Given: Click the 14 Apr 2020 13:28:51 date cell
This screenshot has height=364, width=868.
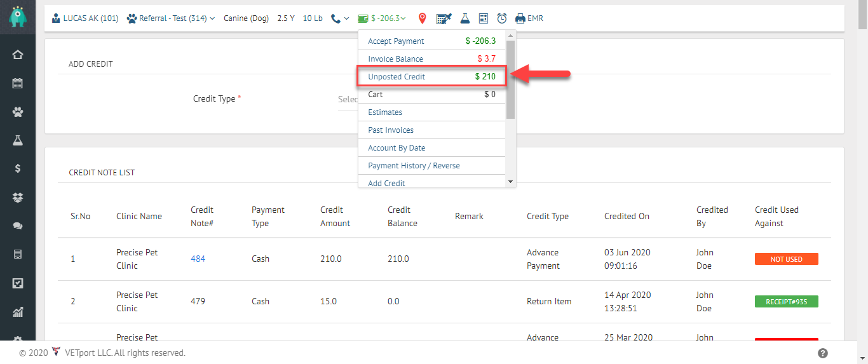Looking at the screenshot, I should (x=627, y=302).
